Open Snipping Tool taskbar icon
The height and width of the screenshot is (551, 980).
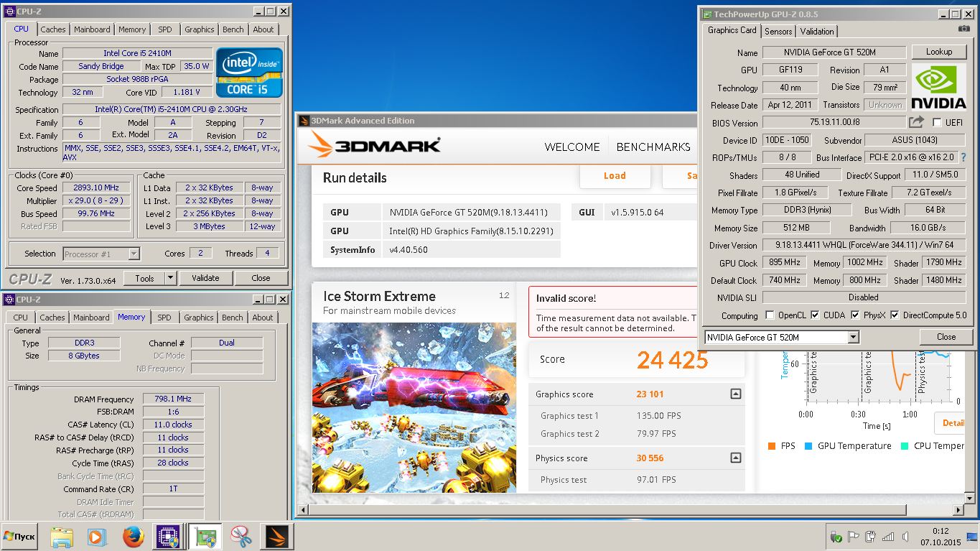(x=241, y=537)
